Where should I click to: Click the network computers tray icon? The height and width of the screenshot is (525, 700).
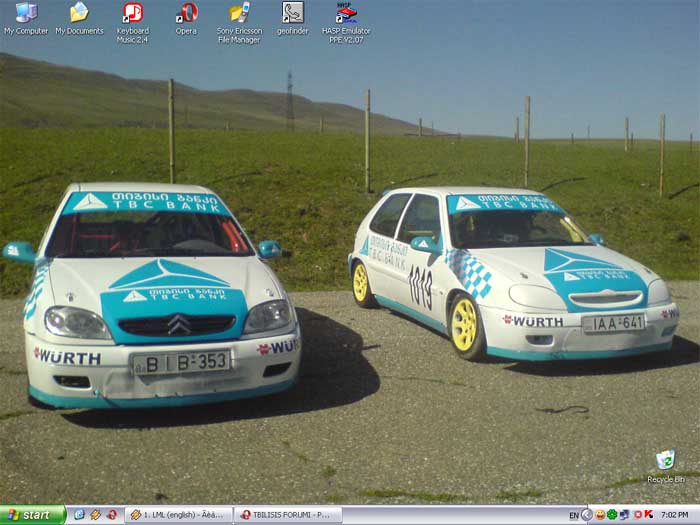click(624, 515)
